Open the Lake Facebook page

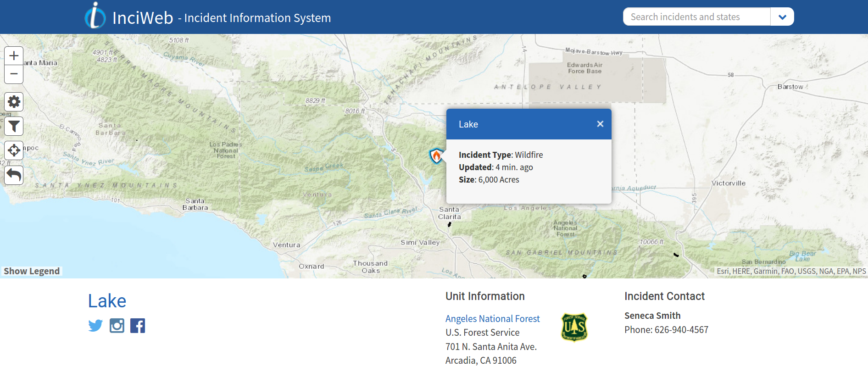click(x=138, y=326)
